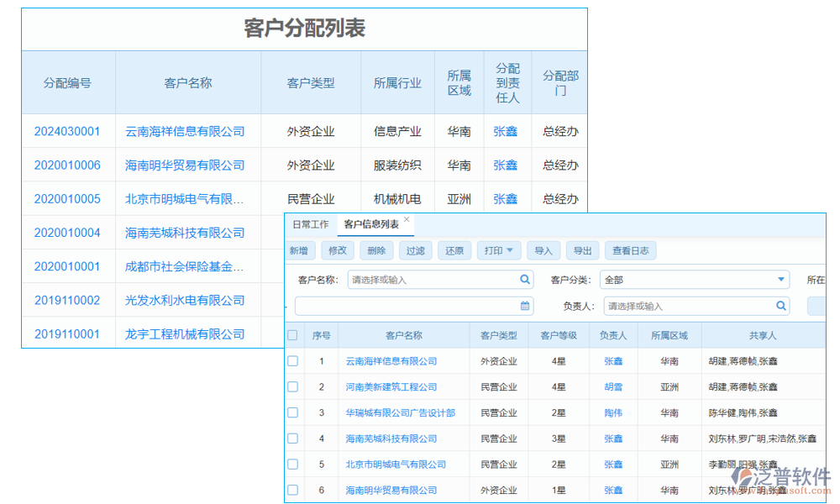The width and height of the screenshot is (840, 504).
Task: Select the 导入 (Import) toolbar icon
Action: click(543, 249)
